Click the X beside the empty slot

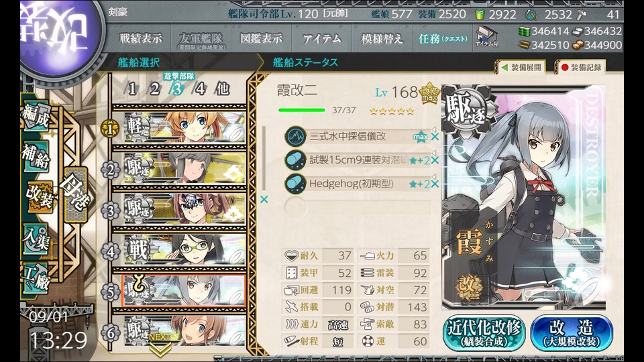(x=264, y=200)
